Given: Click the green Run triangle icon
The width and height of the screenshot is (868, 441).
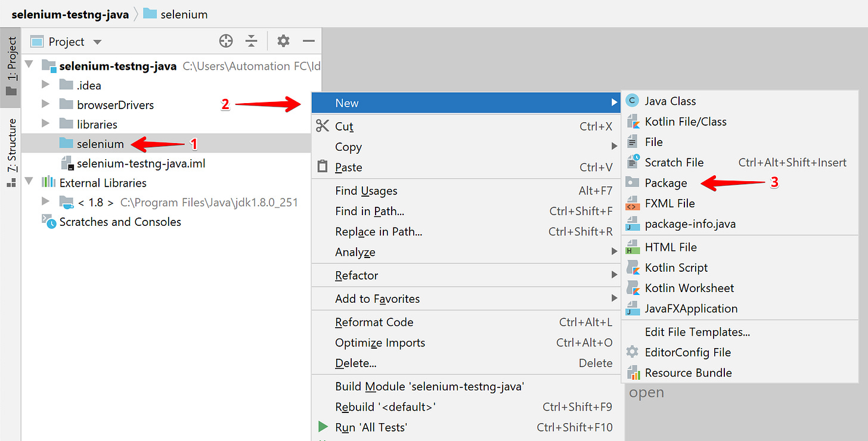Looking at the screenshot, I should pos(323,427).
